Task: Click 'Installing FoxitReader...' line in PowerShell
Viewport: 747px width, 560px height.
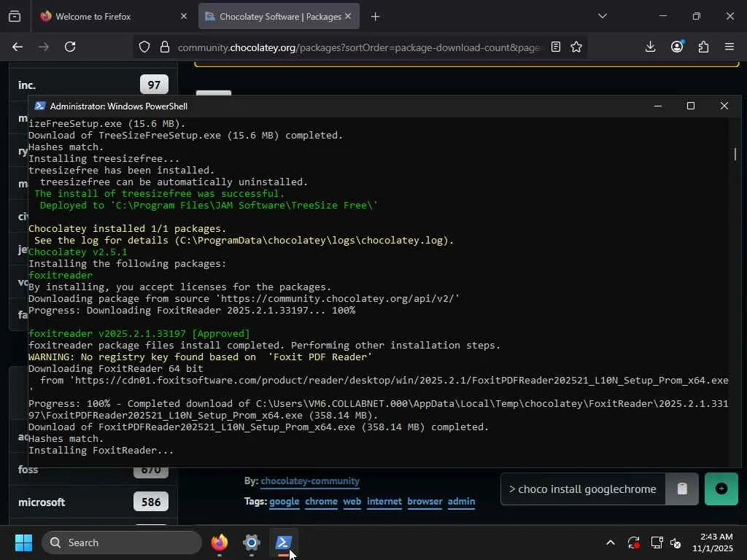Action: (x=101, y=451)
